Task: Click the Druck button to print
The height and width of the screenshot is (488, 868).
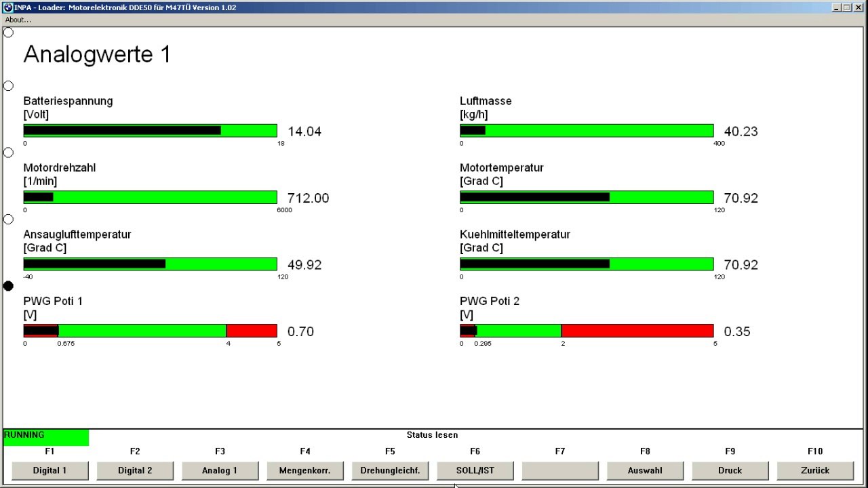Action: (730, 470)
